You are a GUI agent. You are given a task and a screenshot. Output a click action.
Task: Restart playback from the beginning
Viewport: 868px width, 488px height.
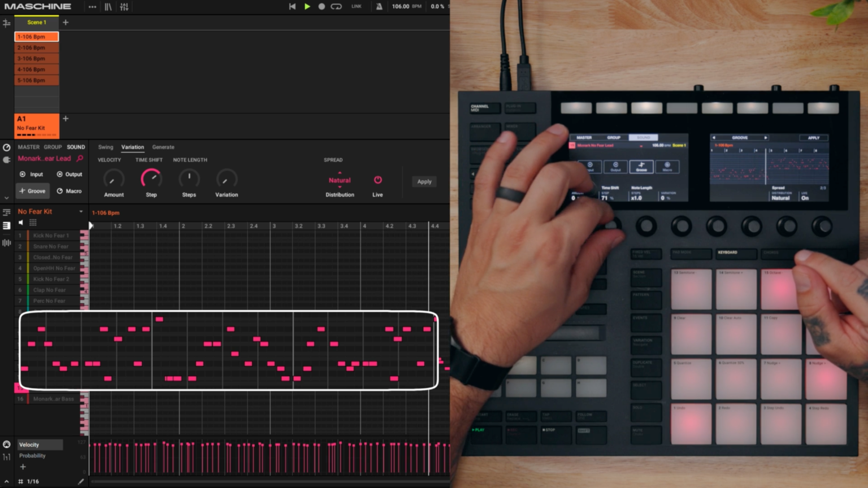[292, 7]
